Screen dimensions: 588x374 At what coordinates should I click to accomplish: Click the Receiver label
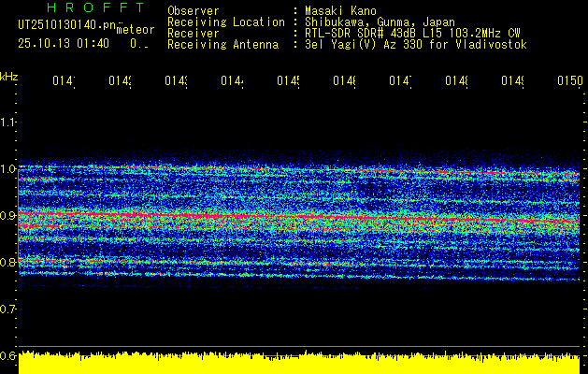[194, 34]
